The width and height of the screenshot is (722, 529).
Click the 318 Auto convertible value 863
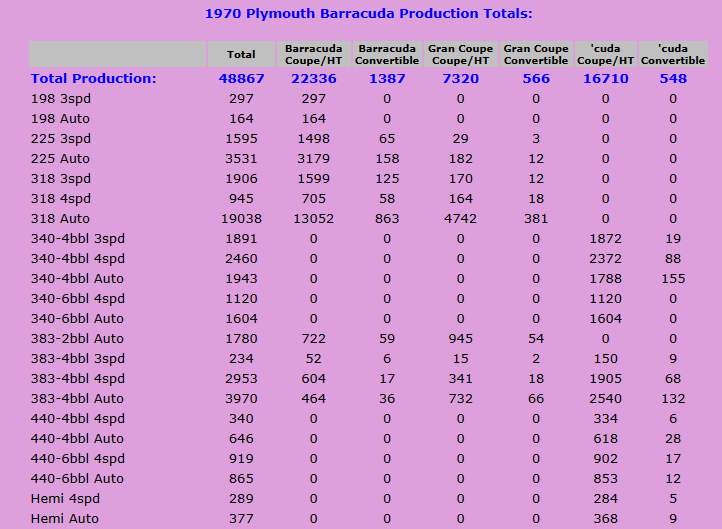pyautogui.click(x=387, y=219)
